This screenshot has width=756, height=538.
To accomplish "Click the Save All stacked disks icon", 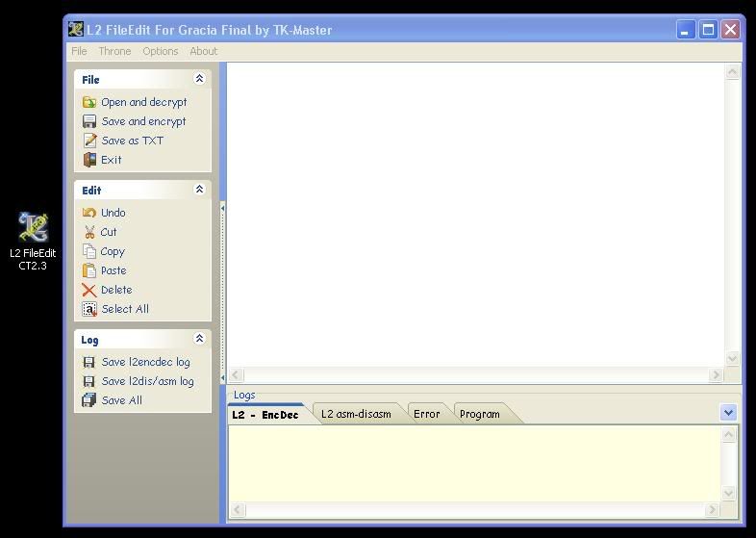I will (x=88, y=400).
